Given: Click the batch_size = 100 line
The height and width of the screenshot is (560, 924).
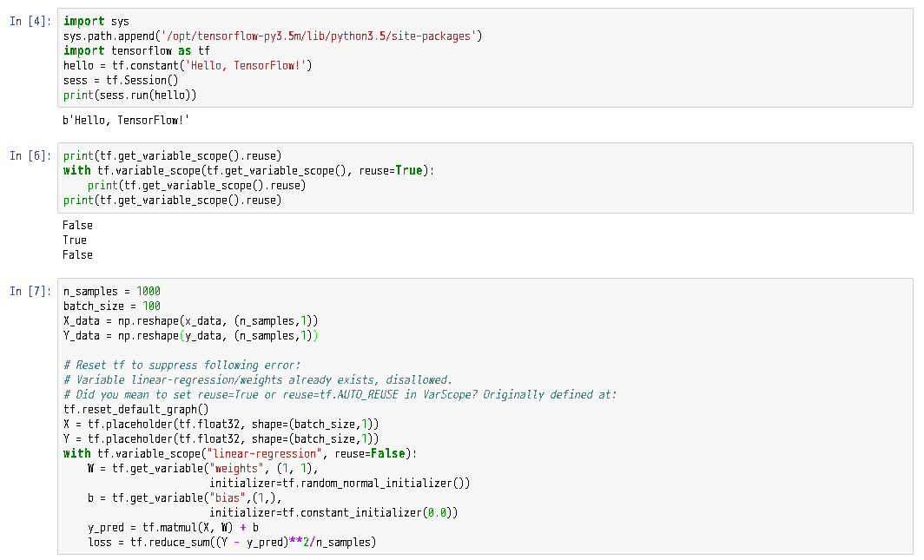Looking at the screenshot, I should click(x=112, y=306).
